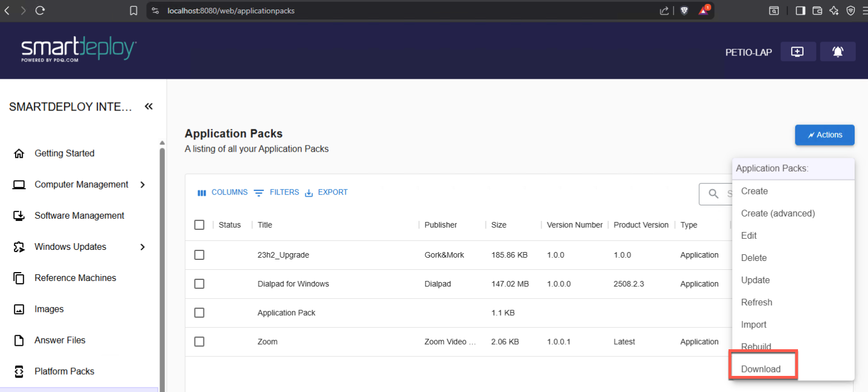Screen dimensions: 868x392
Task: Check the Dialpad for Windows row
Action: pyautogui.click(x=199, y=284)
